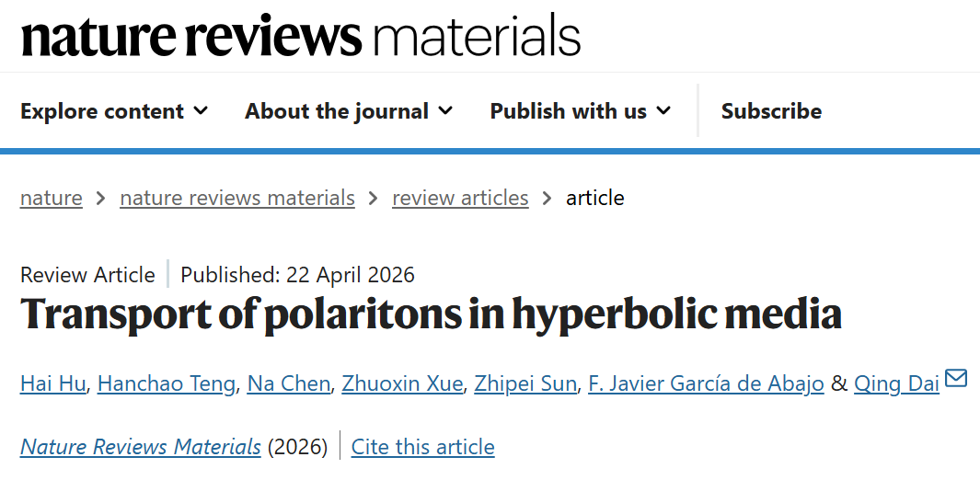
Task: Navigate to review articles breadcrumb
Action: tap(460, 198)
